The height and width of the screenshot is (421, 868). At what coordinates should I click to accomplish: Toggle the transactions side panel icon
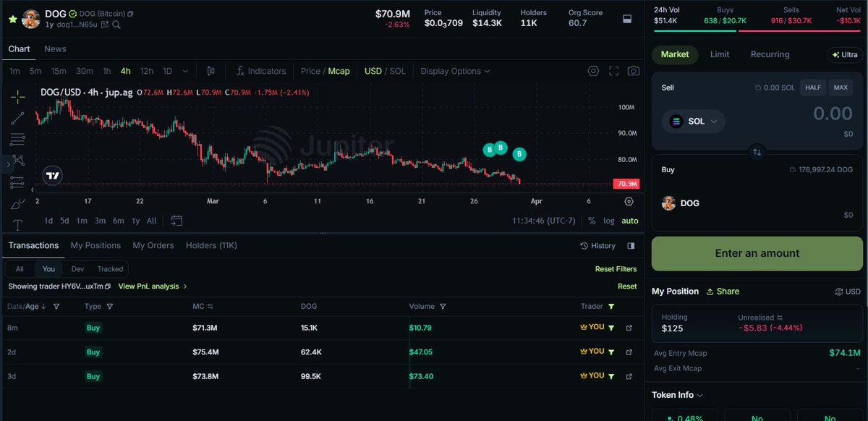coord(631,246)
